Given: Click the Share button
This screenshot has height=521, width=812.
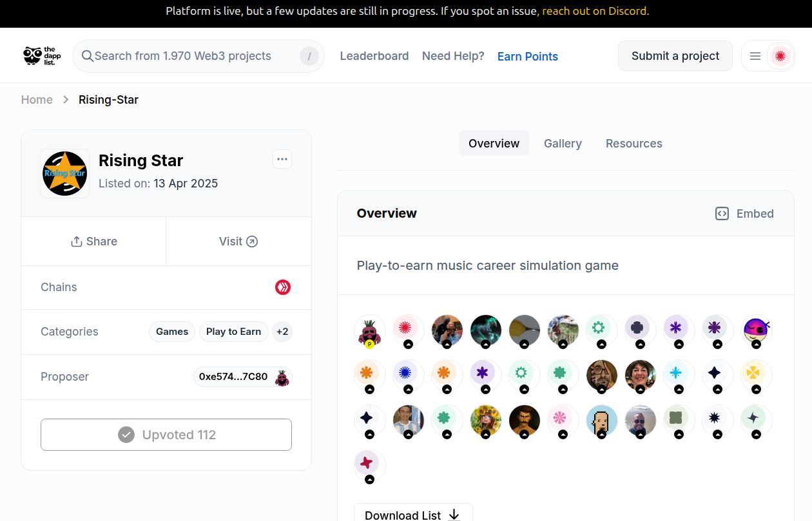Looking at the screenshot, I should click(x=93, y=242).
